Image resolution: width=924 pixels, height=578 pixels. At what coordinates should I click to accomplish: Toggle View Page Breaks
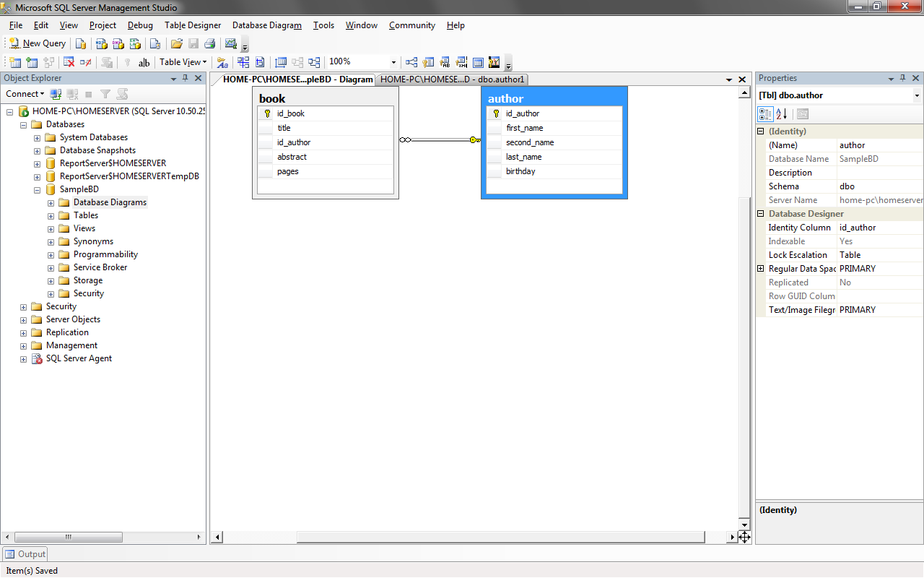click(x=243, y=62)
